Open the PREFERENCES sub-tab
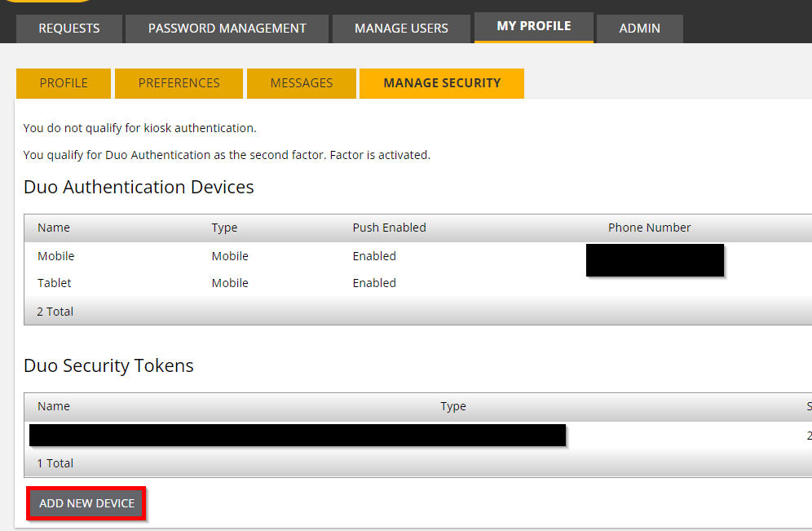Viewport: 812px width, 531px height. click(x=179, y=82)
